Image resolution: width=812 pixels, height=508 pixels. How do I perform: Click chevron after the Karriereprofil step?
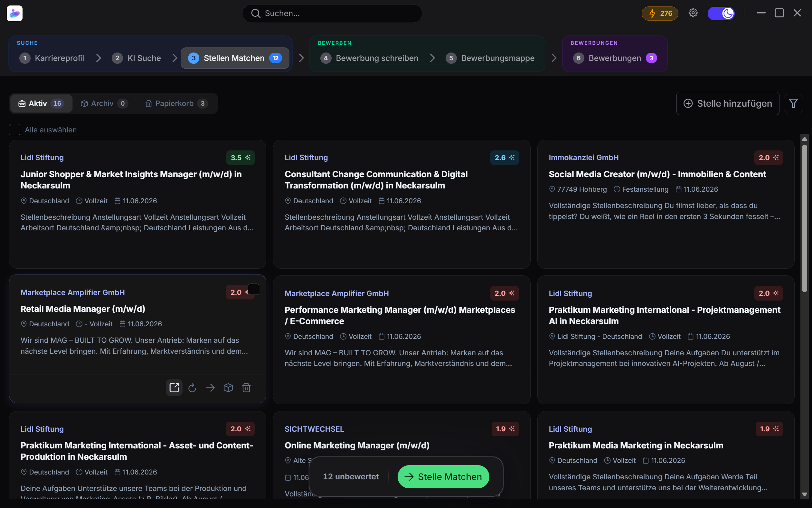(99, 58)
